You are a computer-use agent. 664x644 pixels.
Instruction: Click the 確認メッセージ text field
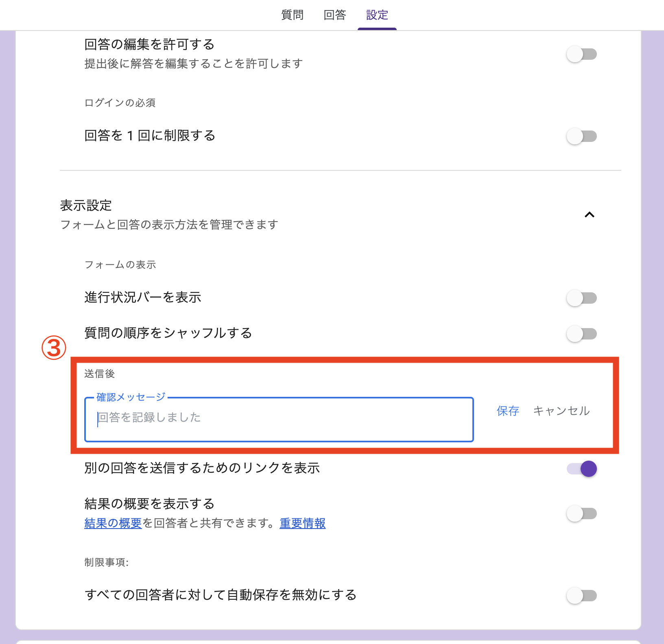tap(279, 419)
